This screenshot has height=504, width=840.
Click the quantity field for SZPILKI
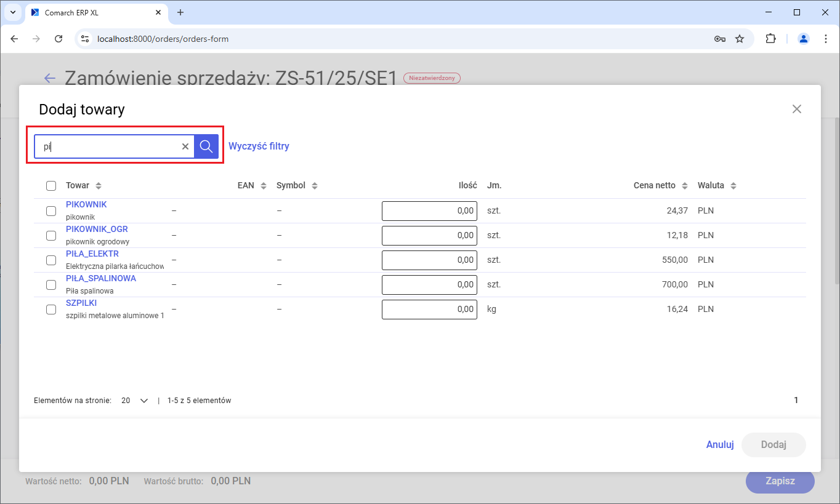[429, 310]
